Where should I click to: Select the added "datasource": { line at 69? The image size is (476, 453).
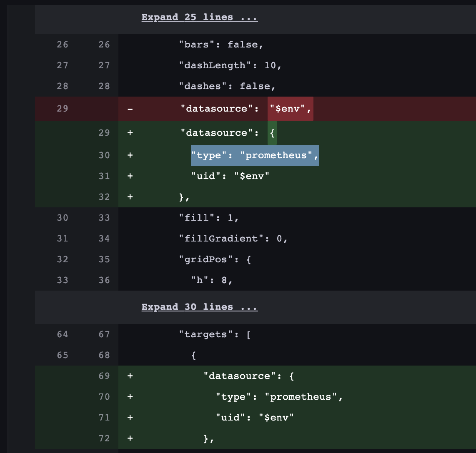[x=242, y=376]
